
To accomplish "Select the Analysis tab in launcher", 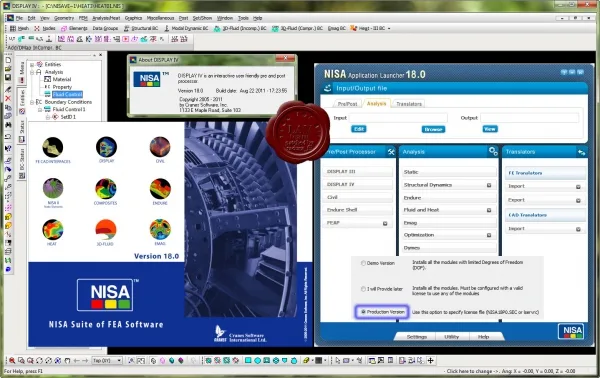I will point(376,104).
